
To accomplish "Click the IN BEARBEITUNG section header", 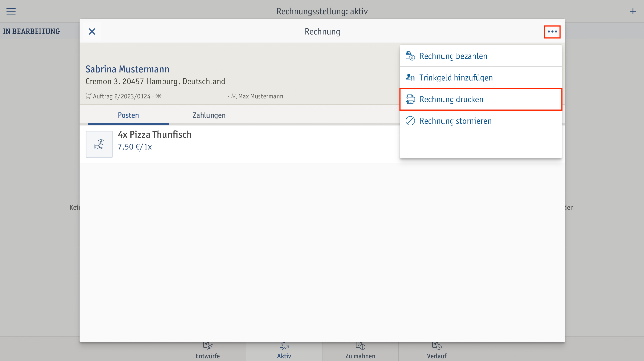I will point(31,32).
